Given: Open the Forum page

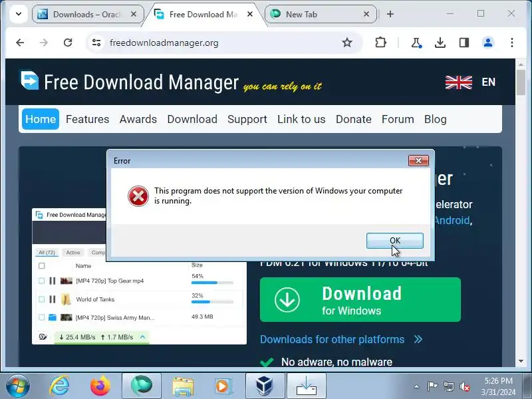Looking at the screenshot, I should [398, 119].
